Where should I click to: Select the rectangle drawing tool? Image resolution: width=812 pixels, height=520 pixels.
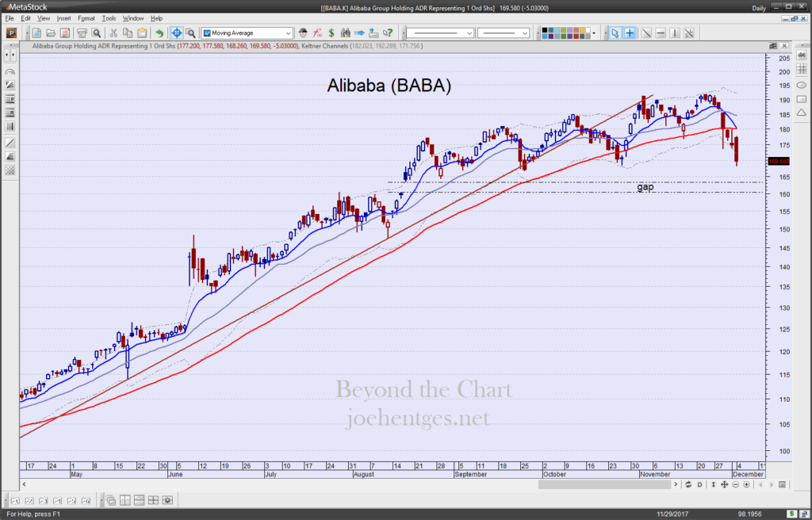(x=802, y=99)
